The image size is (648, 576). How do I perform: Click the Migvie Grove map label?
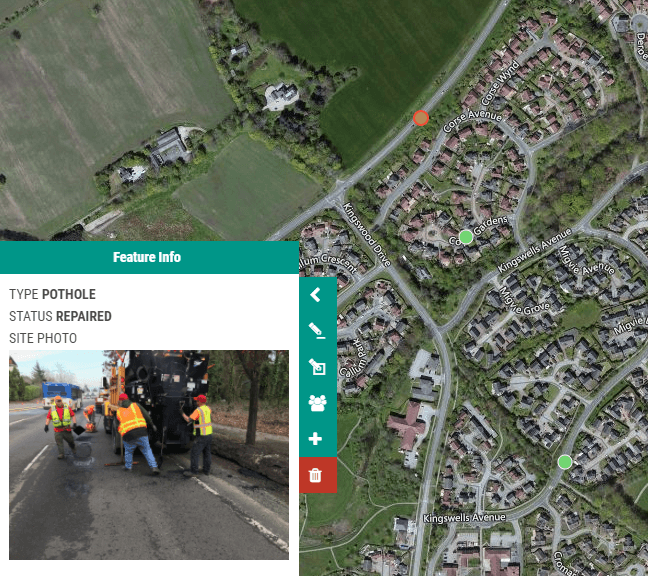(x=523, y=302)
